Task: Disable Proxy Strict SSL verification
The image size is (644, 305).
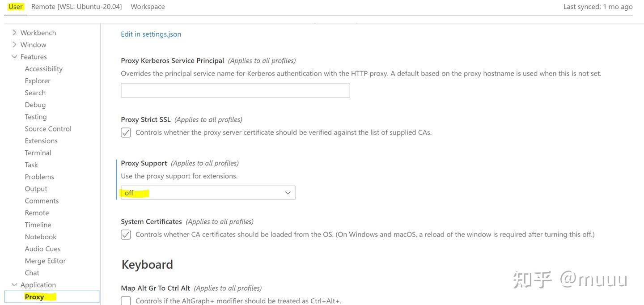Action: [x=126, y=132]
